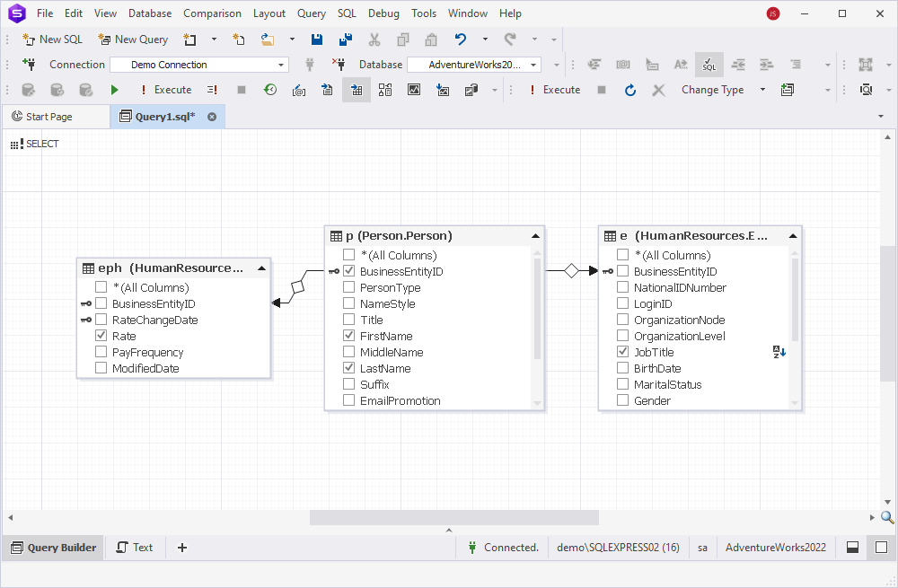This screenshot has width=898, height=588.
Task: Click the dbForge Studio logo icon
Action: click(x=17, y=13)
